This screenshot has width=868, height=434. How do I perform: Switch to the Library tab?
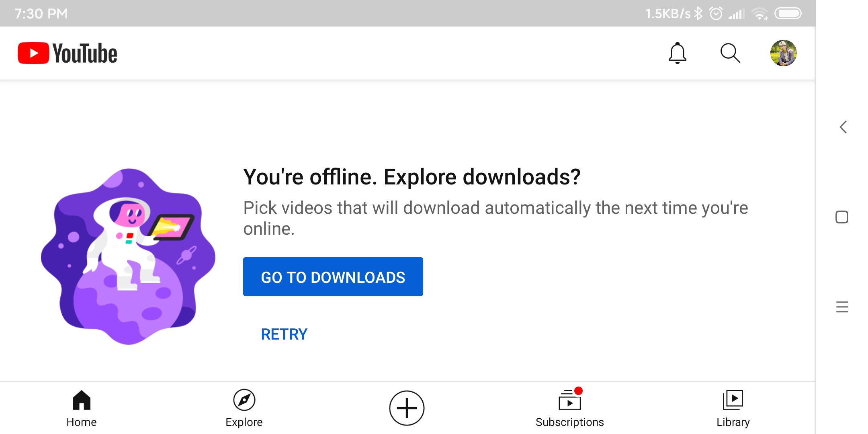tap(733, 408)
